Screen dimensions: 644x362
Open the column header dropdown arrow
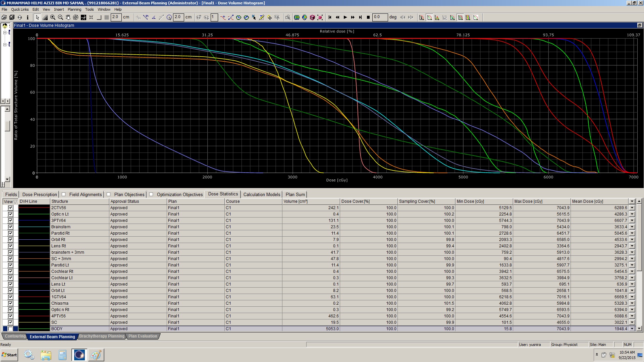click(x=632, y=201)
